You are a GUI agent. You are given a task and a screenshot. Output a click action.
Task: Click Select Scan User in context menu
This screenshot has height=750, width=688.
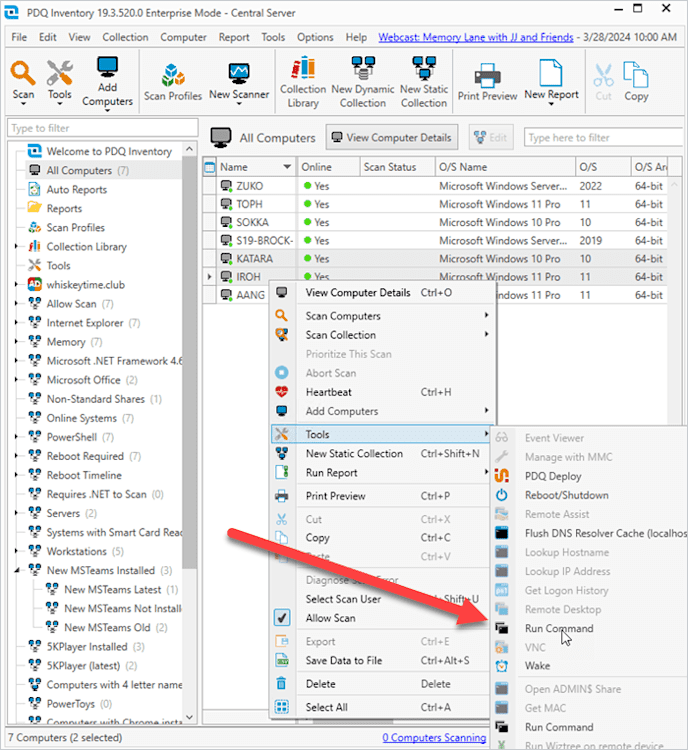343,599
